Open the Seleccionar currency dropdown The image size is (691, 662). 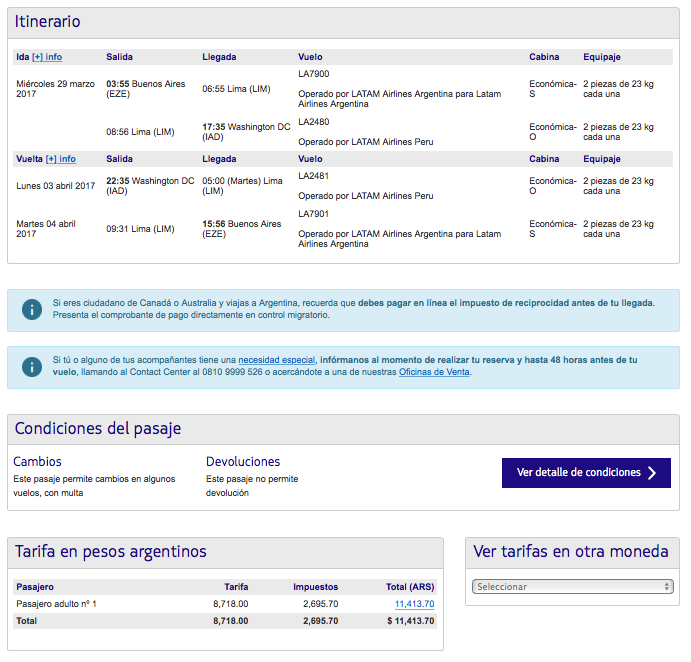pyautogui.click(x=572, y=587)
